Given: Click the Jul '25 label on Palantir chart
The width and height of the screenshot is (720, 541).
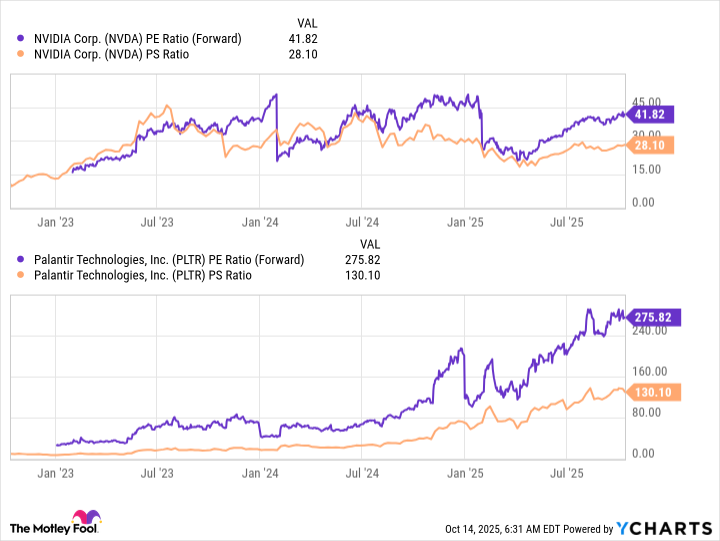Looking at the screenshot, I should [567, 473].
